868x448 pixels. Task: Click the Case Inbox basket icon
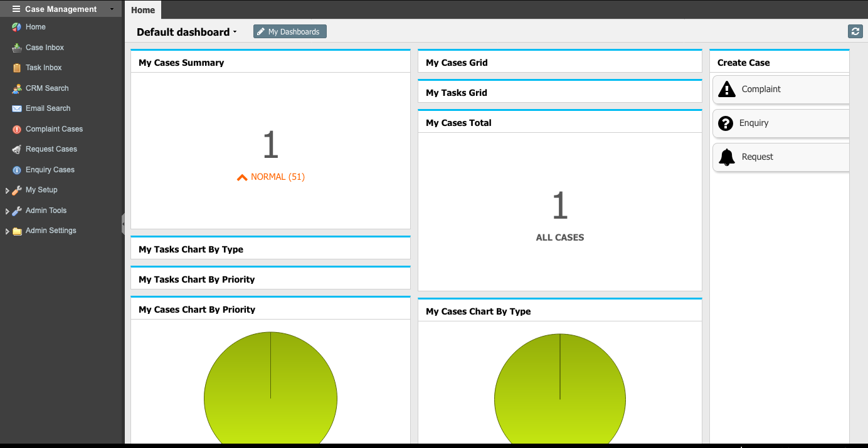(17, 48)
